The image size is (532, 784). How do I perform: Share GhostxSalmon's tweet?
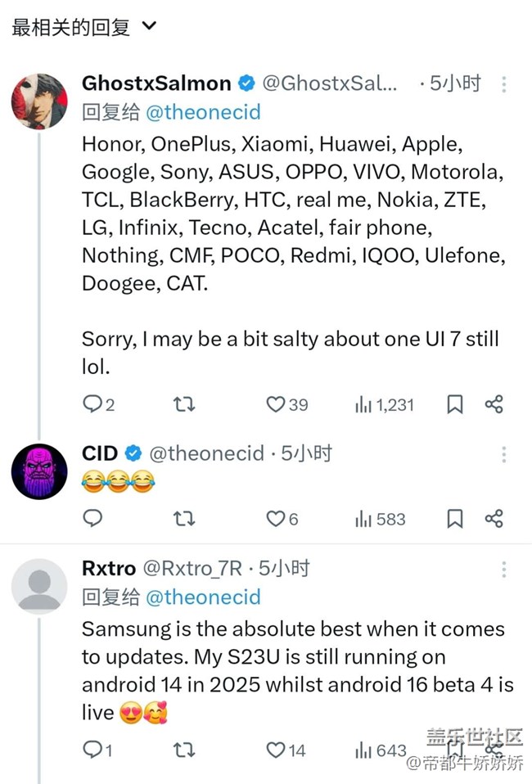point(494,403)
